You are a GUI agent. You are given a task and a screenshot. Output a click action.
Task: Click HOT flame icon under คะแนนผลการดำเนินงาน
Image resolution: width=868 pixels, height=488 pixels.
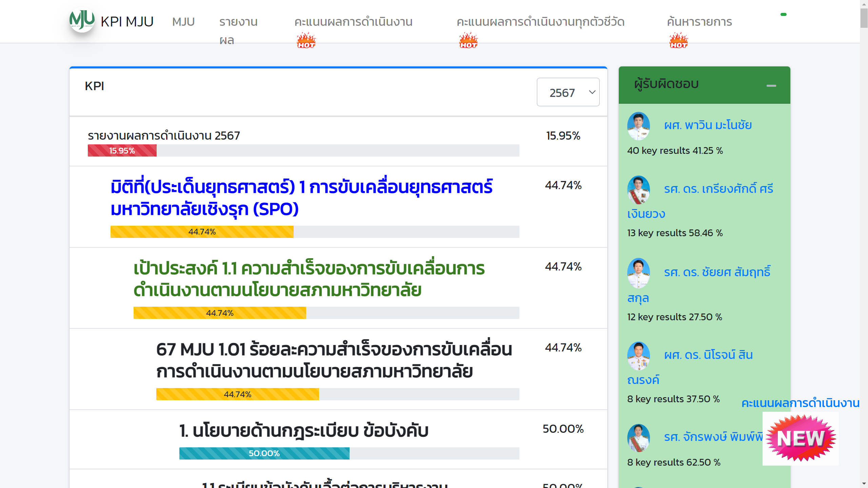point(306,41)
